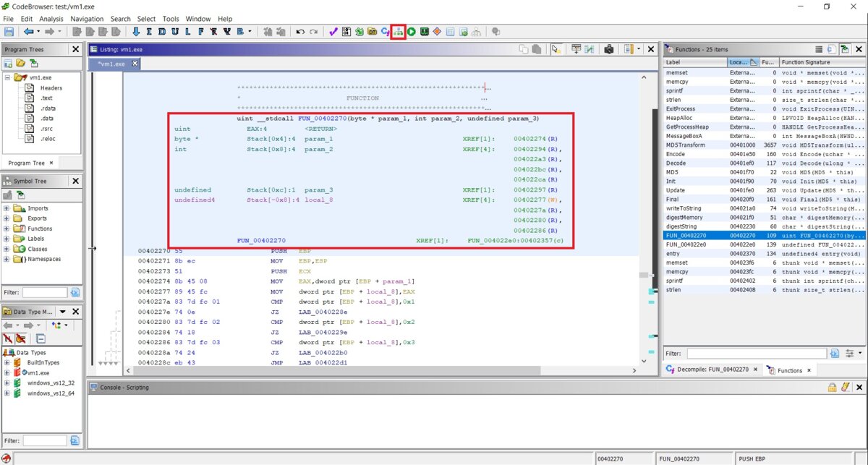Open the Tools menu
The image size is (868, 465).
click(x=171, y=19)
